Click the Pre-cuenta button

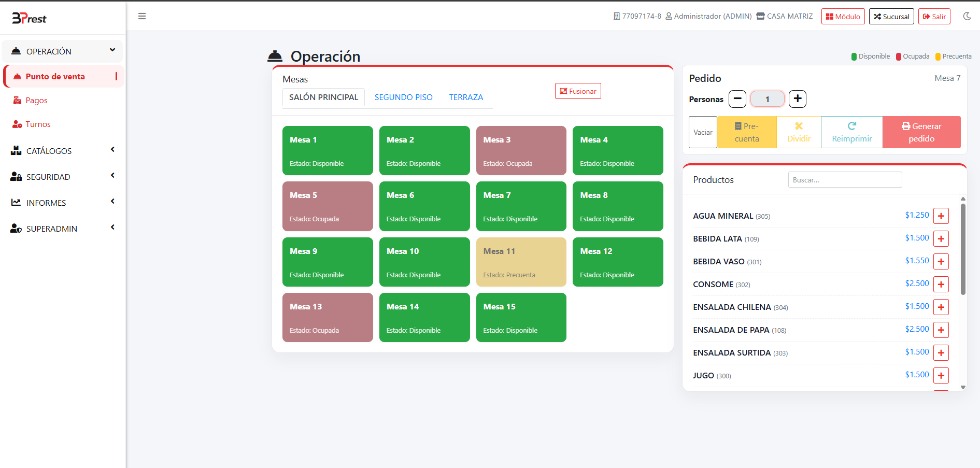click(x=747, y=132)
